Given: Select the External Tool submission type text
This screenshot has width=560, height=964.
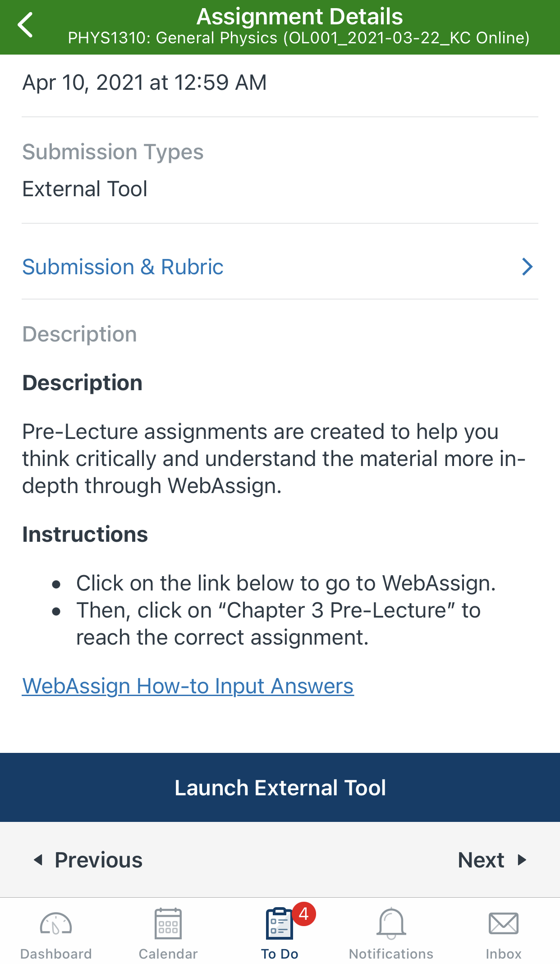Looking at the screenshot, I should point(85,189).
